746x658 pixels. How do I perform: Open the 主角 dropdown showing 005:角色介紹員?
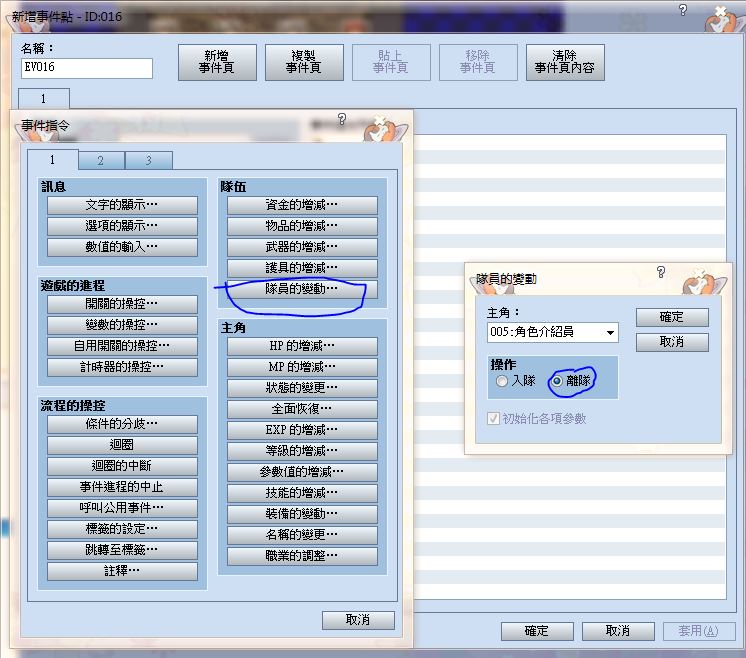tap(552, 332)
